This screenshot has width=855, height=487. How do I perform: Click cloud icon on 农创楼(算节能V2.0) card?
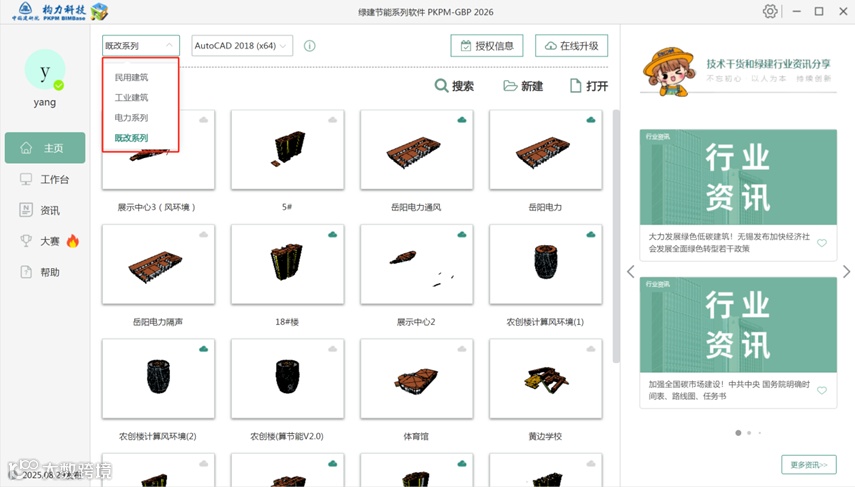click(x=333, y=348)
